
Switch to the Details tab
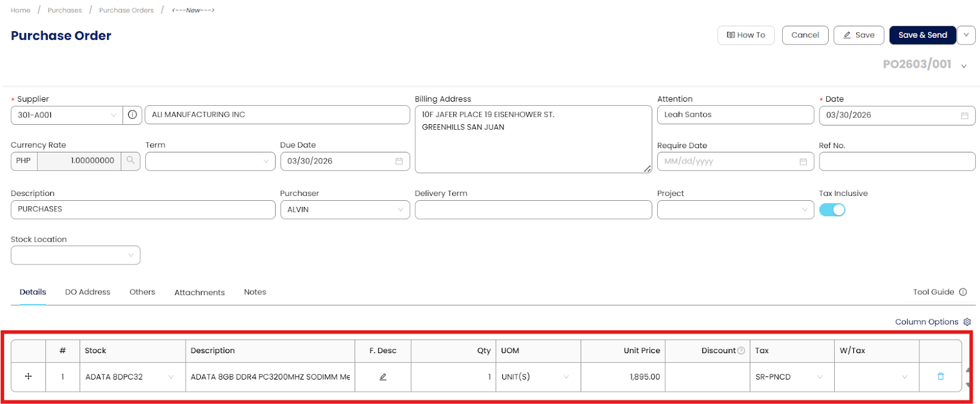coord(32,292)
